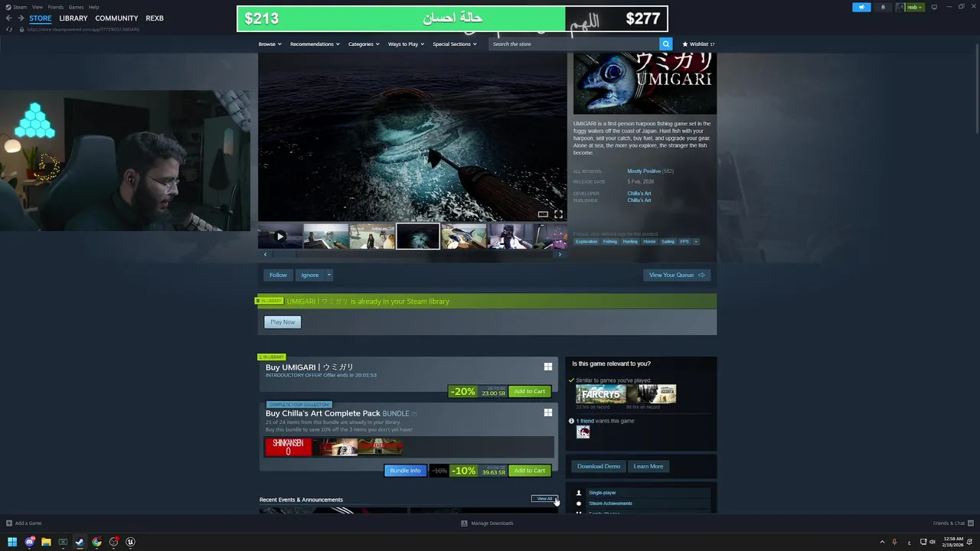Open the friend's avatar who wants game
Screen dimensions: 980x551
click(x=583, y=432)
